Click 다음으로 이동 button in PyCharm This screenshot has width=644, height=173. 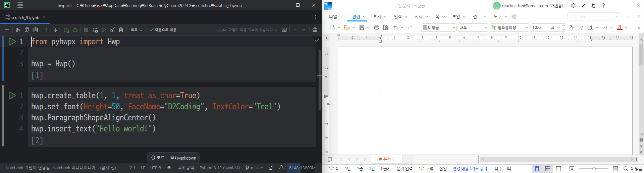[x=163, y=30]
